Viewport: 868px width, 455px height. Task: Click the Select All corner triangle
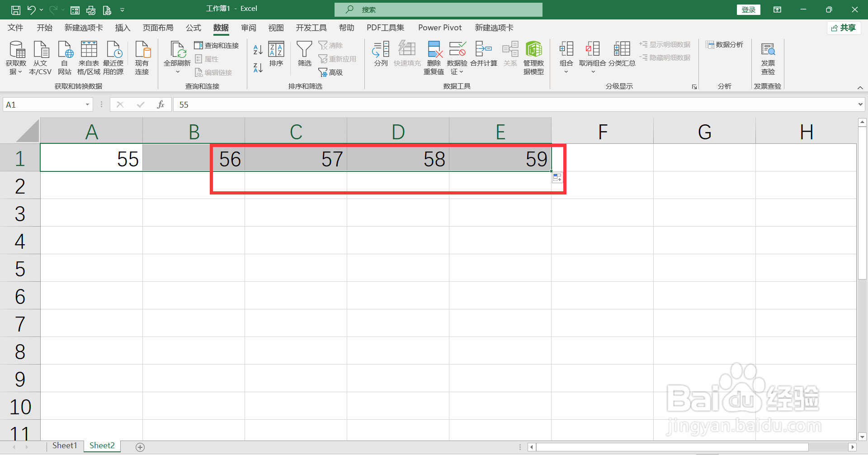(27, 131)
